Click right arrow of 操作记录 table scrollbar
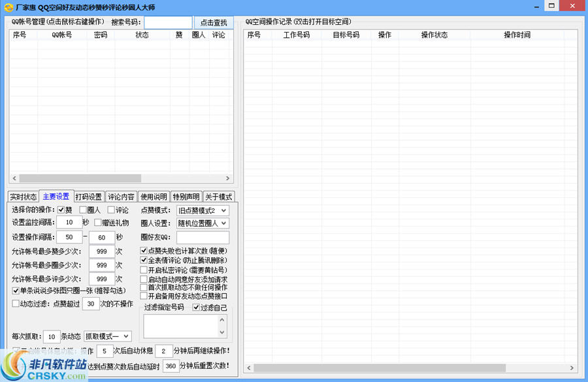588x382 pixels. coord(572,368)
